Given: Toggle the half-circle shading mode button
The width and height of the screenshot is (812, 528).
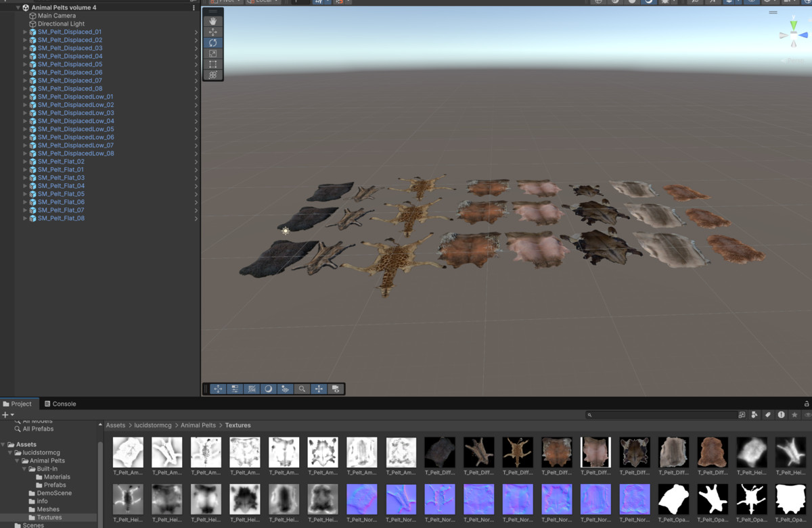Looking at the screenshot, I should (x=269, y=389).
